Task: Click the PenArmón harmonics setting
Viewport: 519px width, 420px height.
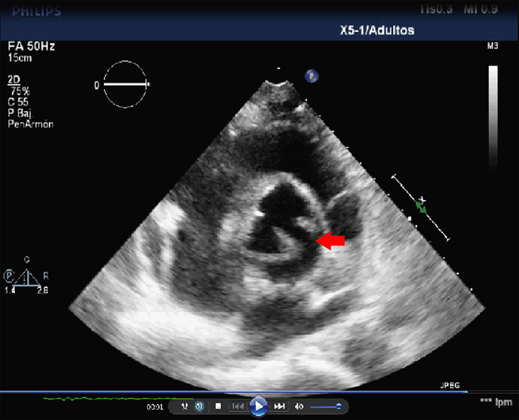Action: [x=31, y=124]
